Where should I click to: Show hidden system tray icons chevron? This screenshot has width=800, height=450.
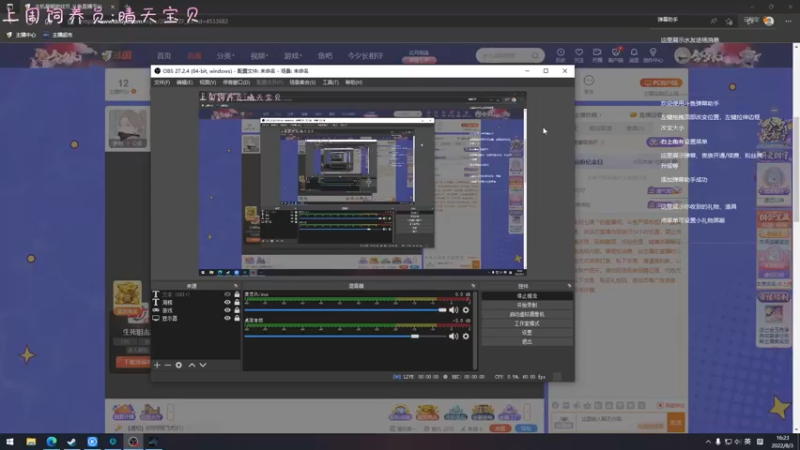click(x=708, y=442)
